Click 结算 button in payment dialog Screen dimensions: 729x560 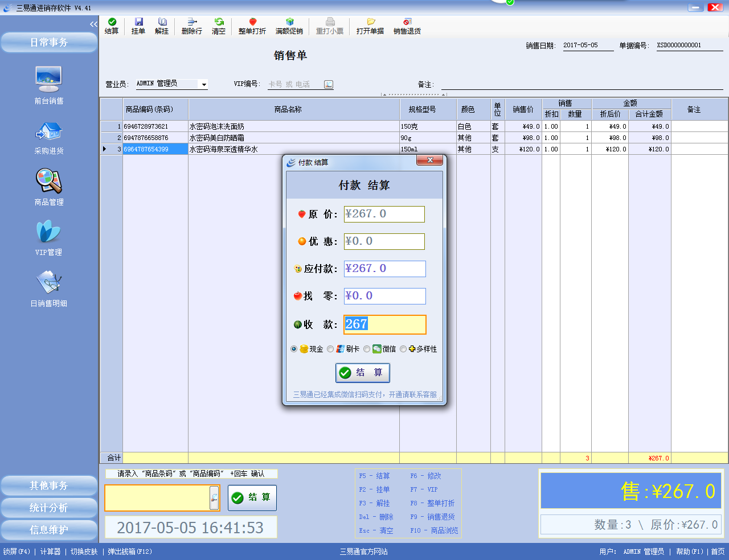click(363, 373)
